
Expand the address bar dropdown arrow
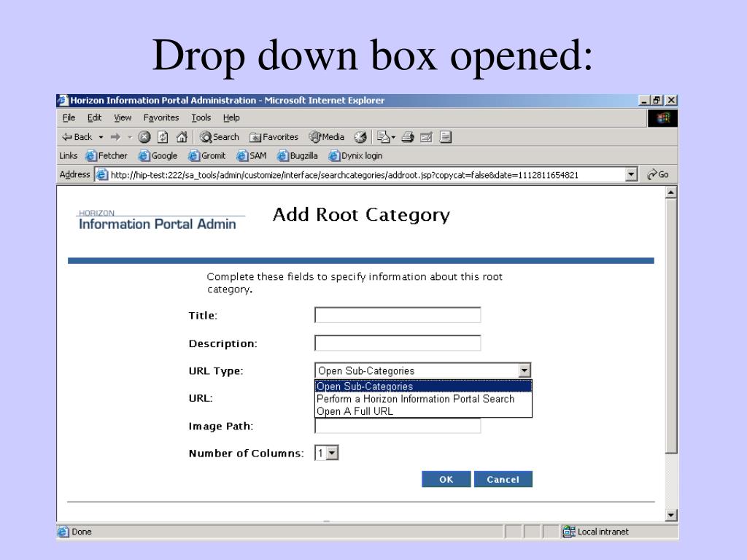click(631, 175)
